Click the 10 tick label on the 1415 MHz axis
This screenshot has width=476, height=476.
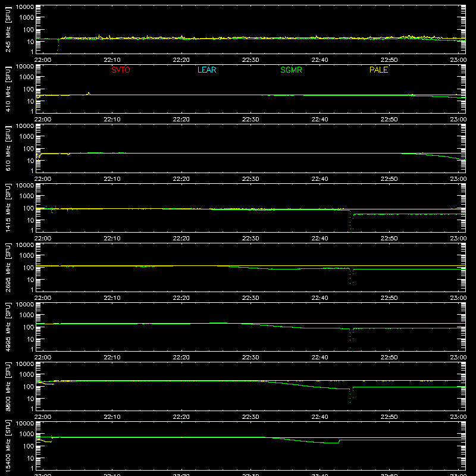30,220
